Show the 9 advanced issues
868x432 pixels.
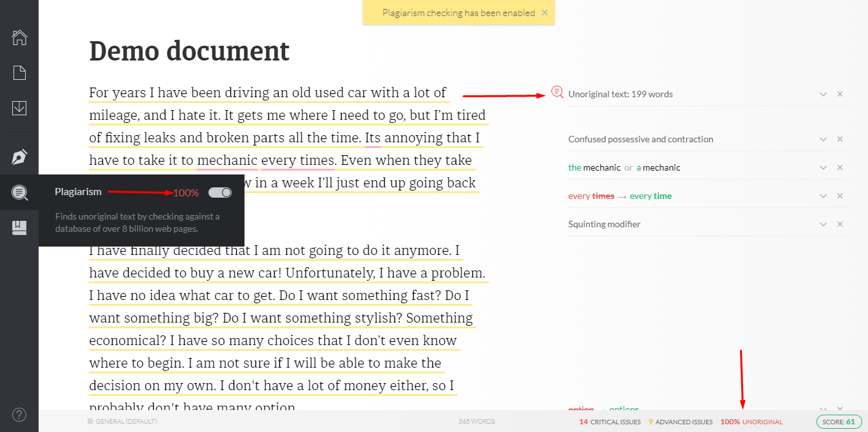point(680,422)
